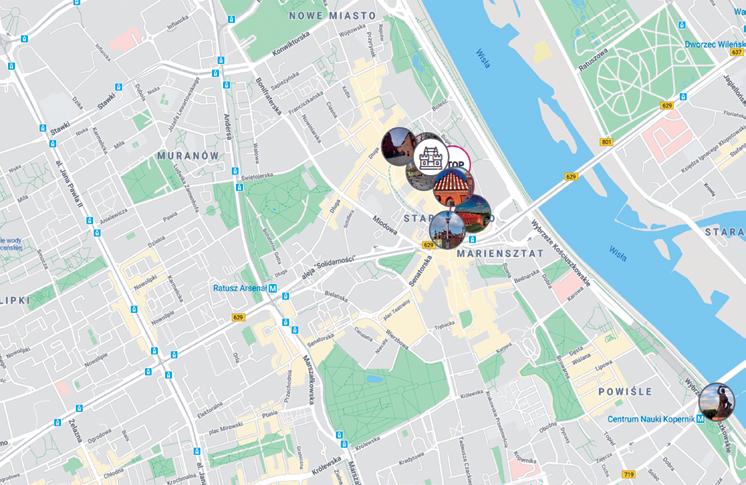The image size is (746, 485).
Task: Click the castle icon map marker
Action: (431, 158)
